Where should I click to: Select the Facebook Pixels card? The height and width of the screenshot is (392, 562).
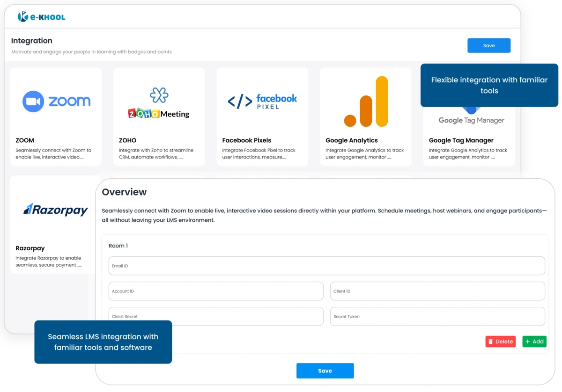[x=262, y=116]
